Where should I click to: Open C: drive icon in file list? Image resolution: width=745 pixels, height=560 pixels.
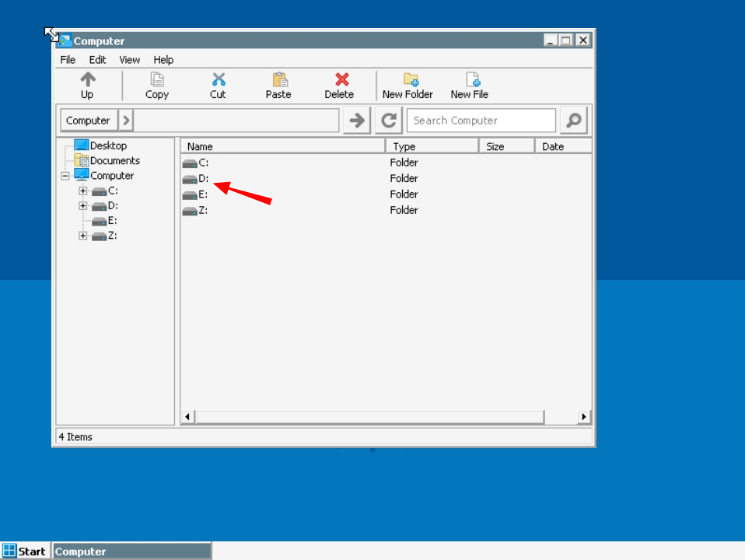(190, 163)
